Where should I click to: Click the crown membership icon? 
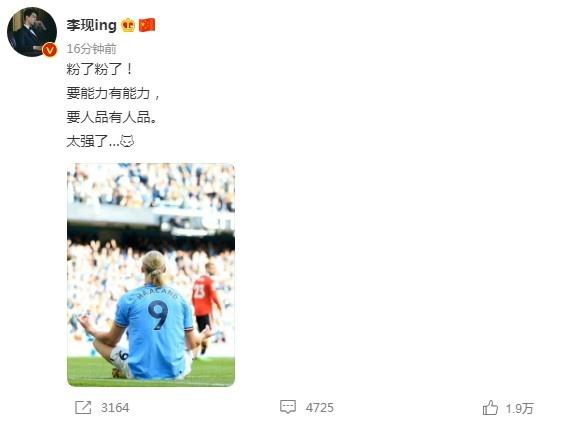click(x=128, y=25)
